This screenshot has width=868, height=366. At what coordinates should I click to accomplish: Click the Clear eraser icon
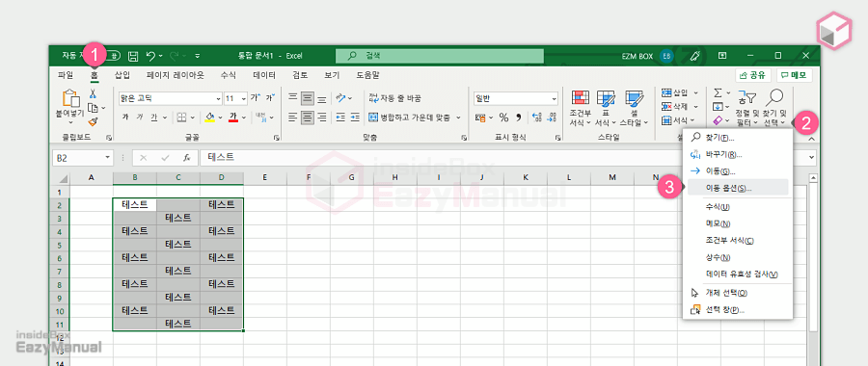click(x=718, y=120)
